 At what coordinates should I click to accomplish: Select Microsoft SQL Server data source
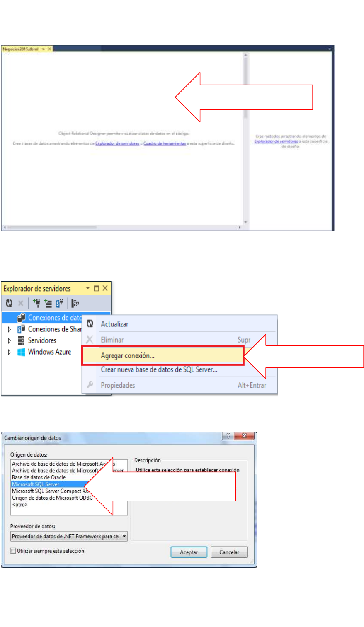[36, 484]
